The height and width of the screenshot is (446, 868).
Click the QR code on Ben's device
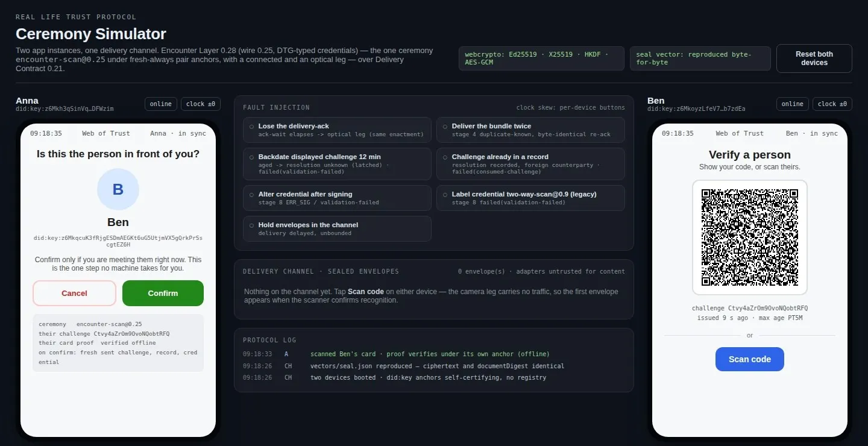click(750, 237)
